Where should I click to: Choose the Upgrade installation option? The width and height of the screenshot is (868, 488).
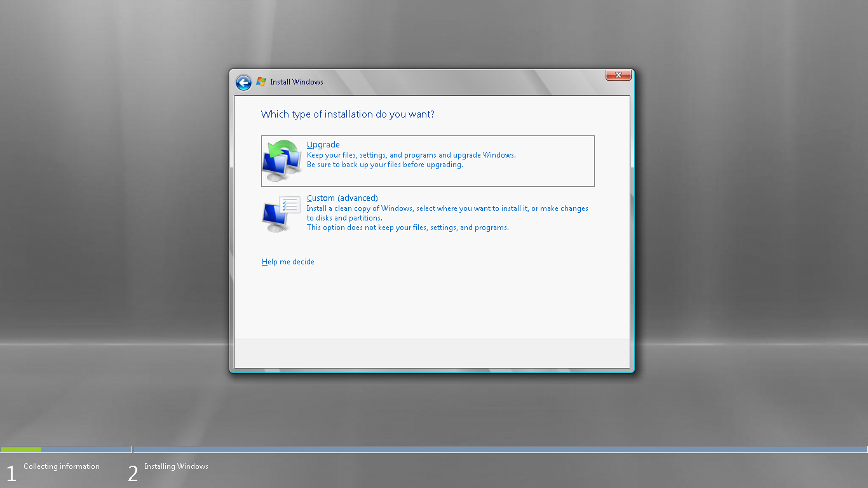click(428, 161)
